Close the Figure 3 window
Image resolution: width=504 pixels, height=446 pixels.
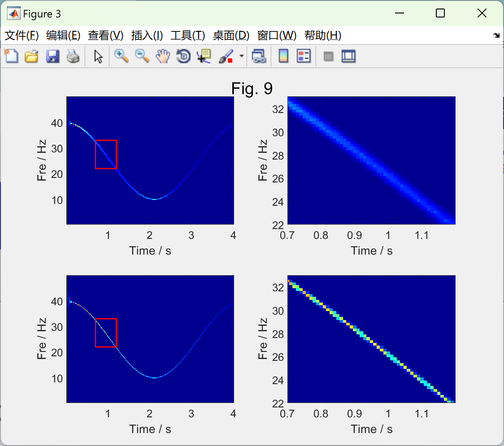(x=482, y=13)
